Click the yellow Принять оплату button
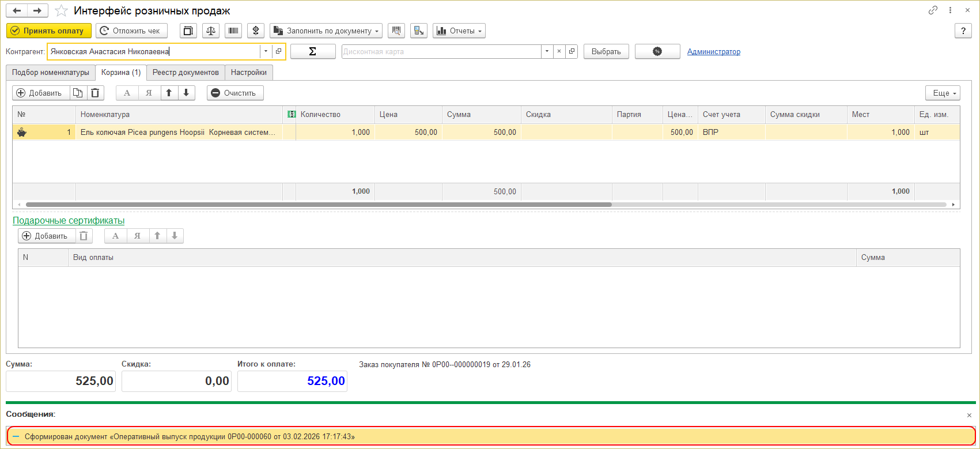The height and width of the screenshot is (449, 980). (x=49, y=31)
